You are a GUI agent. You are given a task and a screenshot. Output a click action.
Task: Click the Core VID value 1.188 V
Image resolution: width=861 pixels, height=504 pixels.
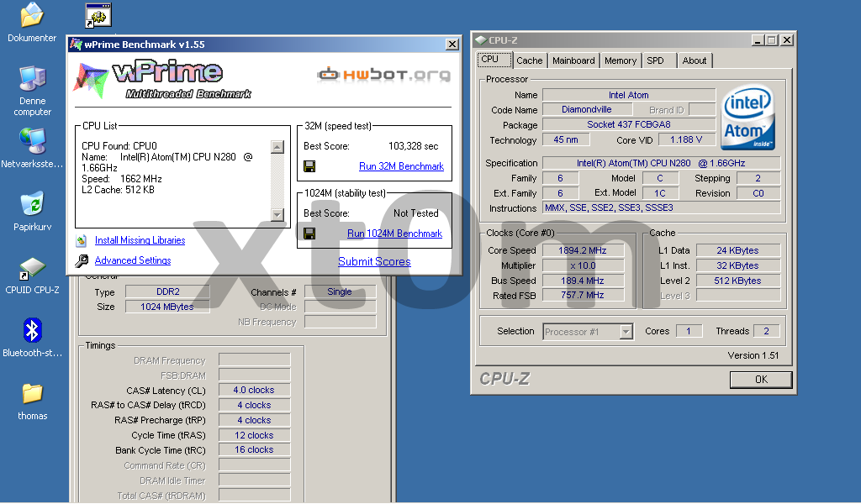click(687, 139)
